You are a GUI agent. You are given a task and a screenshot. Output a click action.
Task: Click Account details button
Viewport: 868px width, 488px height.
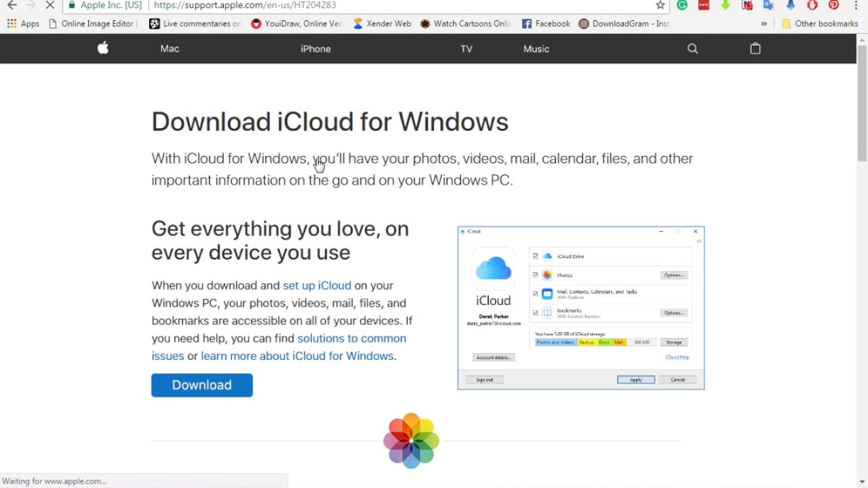click(x=494, y=357)
